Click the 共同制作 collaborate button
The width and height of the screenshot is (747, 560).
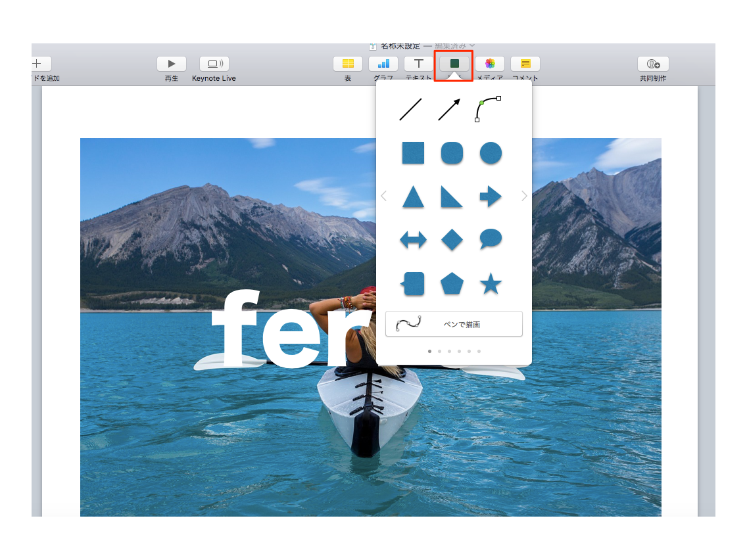[x=653, y=64]
